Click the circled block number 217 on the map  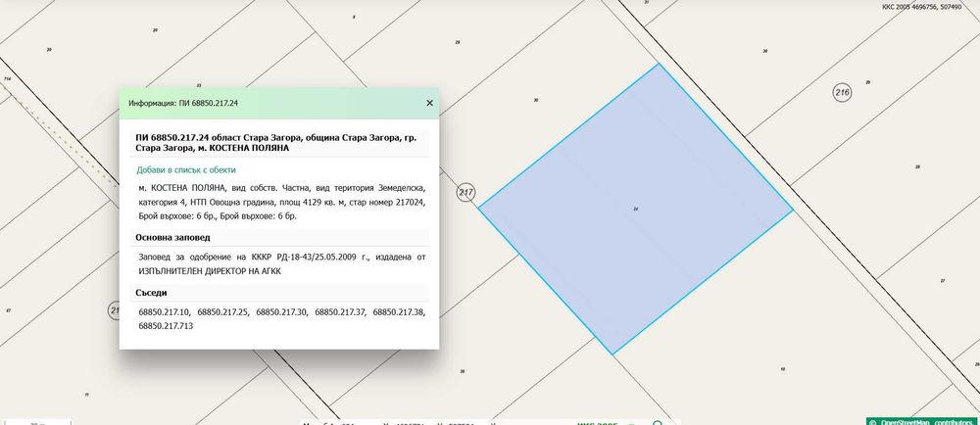point(465,193)
